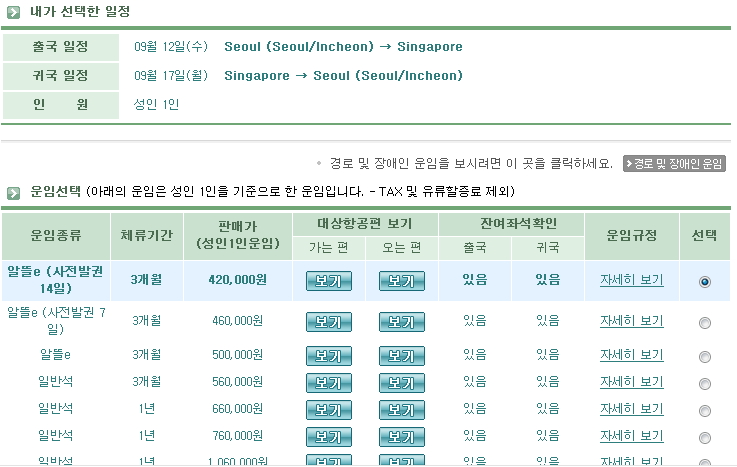
Task: Click the 경로 및 장애인 운임 button
Action: tap(674, 164)
